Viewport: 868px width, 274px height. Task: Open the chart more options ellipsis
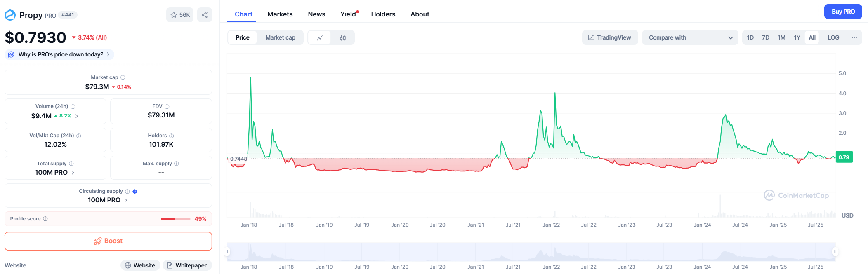coord(854,37)
